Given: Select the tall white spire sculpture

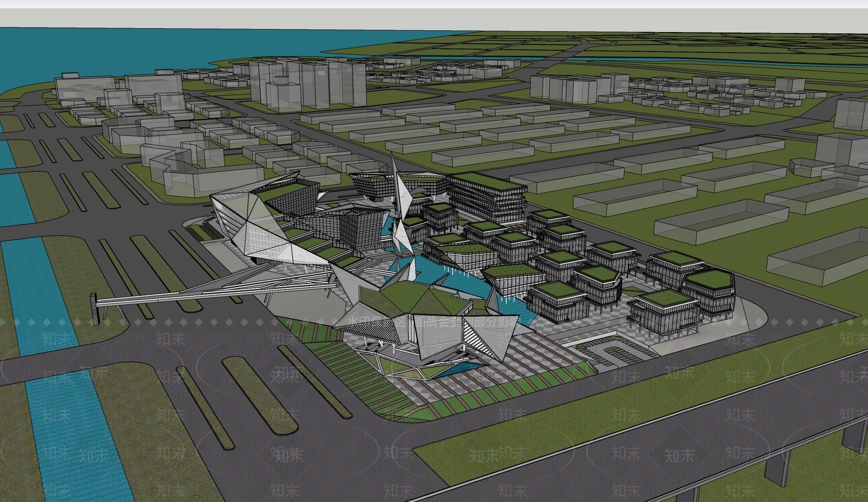Looking at the screenshot, I should (402, 204).
